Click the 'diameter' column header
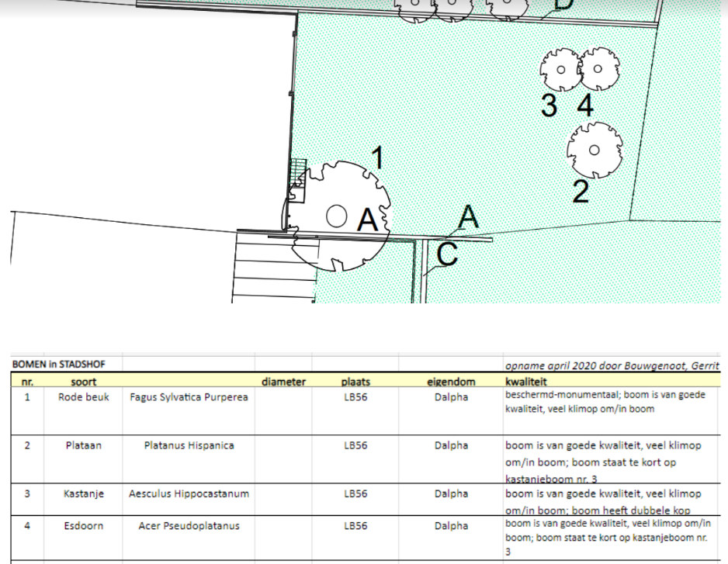This screenshot has width=728, height=564. click(283, 381)
